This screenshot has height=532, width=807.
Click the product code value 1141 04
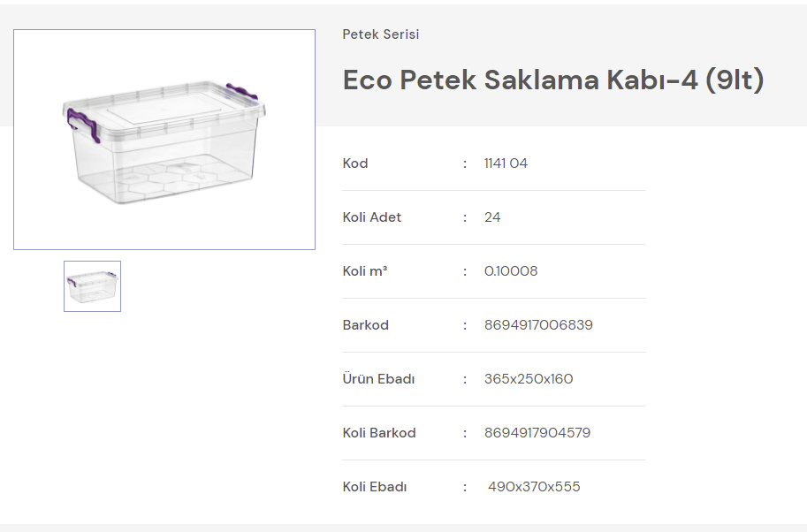coord(506,163)
